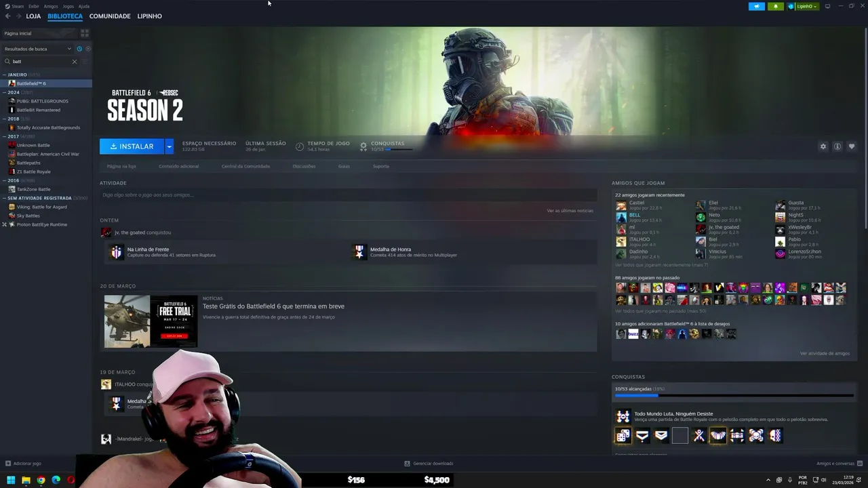
Task: Click the achievements progress bar
Action: pos(734,395)
